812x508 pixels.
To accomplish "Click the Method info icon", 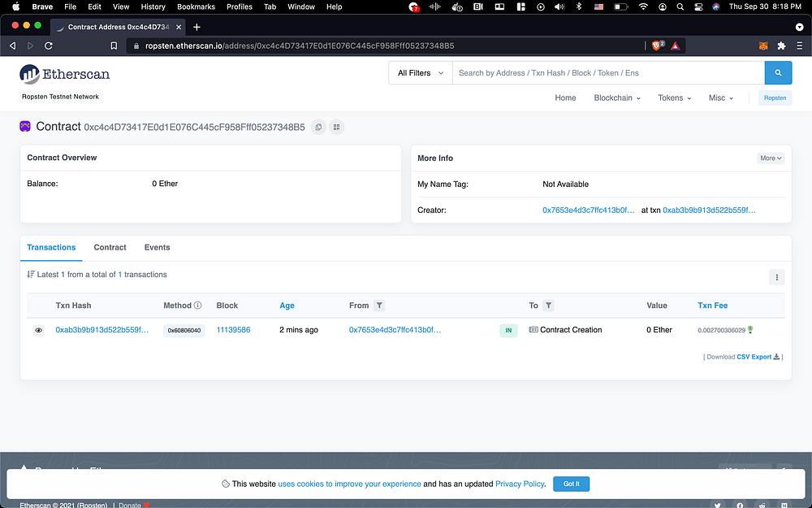I will point(198,306).
